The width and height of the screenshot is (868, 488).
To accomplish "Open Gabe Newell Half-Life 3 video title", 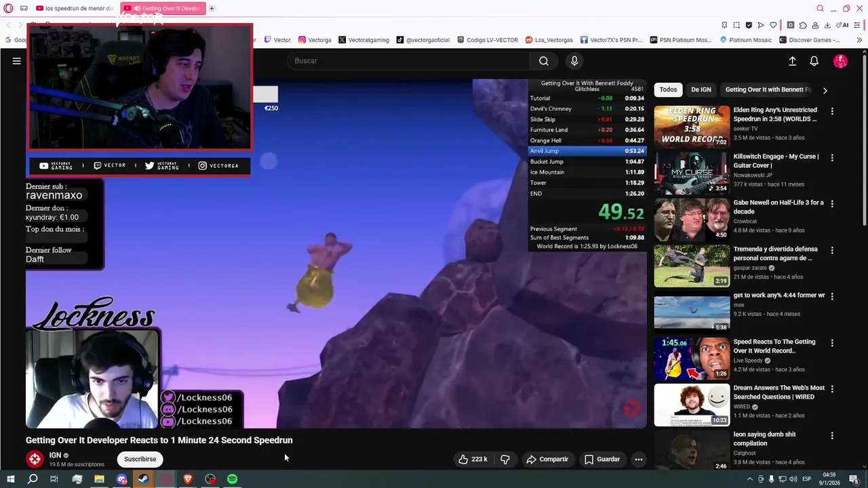I will (778, 207).
